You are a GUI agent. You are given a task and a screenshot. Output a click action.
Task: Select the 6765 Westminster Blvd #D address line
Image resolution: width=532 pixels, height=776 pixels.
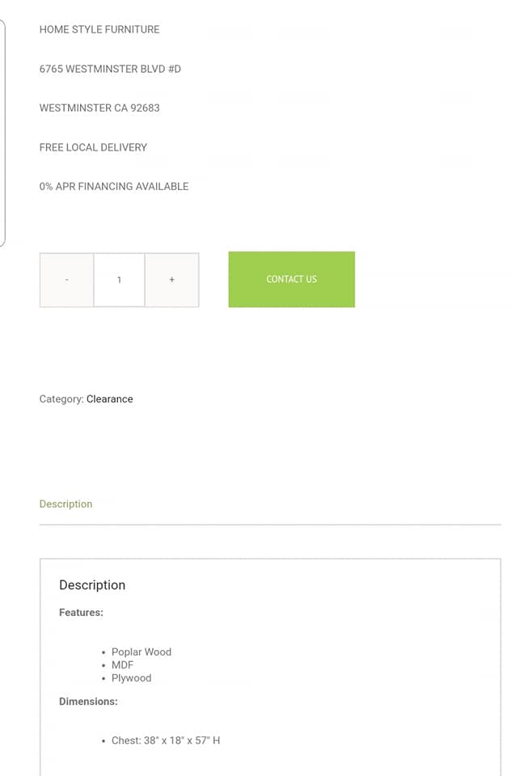[x=110, y=69]
